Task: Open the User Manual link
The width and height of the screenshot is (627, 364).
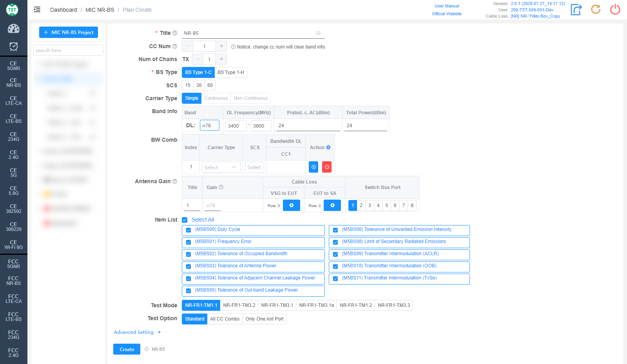Action: (x=447, y=6)
